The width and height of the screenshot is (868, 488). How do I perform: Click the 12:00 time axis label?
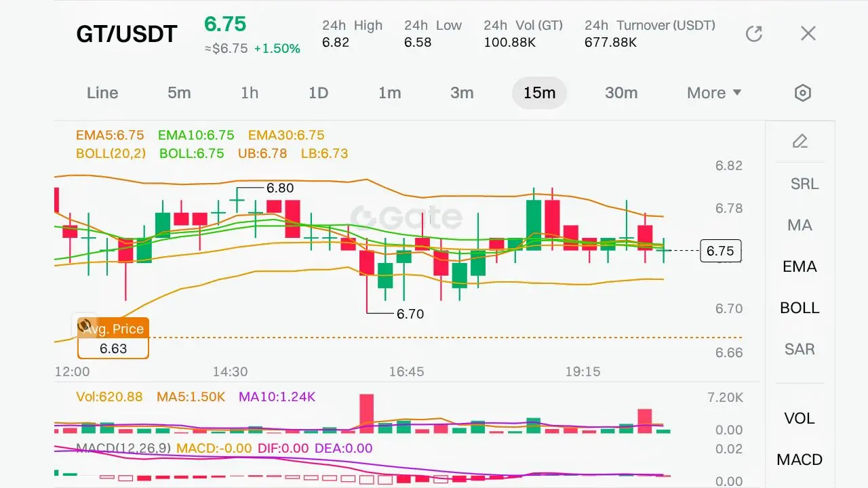(x=72, y=371)
